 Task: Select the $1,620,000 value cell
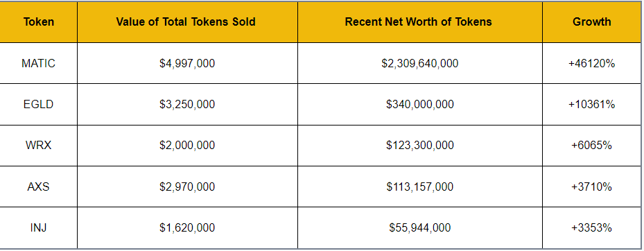187,227
